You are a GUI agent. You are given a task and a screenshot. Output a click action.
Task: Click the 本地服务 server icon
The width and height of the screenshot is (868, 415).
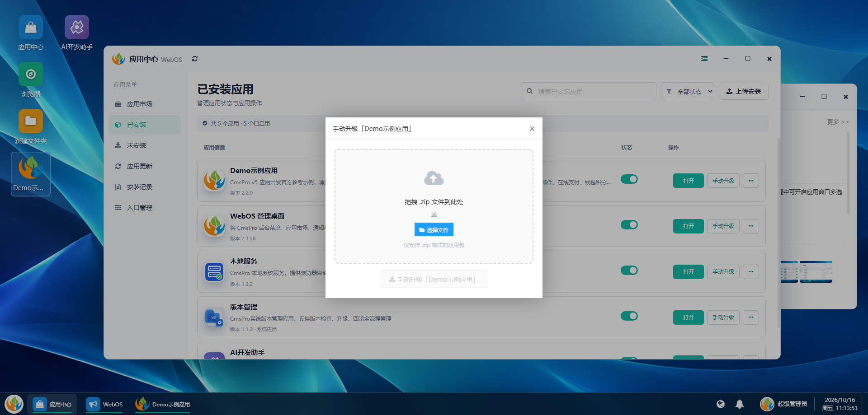(x=214, y=272)
